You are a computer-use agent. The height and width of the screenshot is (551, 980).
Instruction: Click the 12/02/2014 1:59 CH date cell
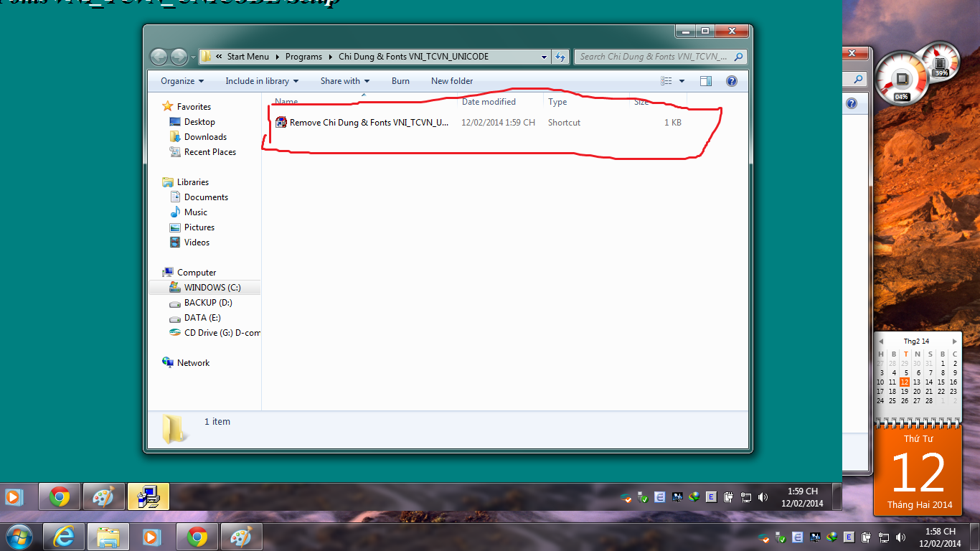pos(498,123)
